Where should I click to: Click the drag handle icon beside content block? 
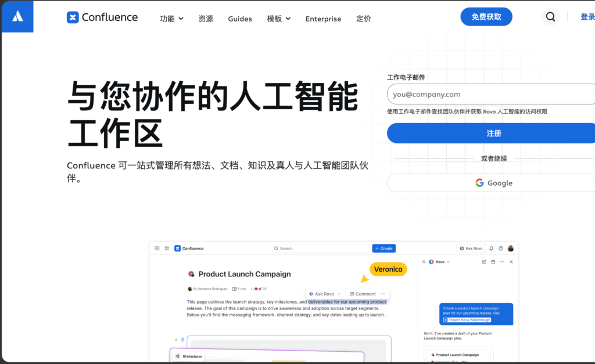(182, 340)
